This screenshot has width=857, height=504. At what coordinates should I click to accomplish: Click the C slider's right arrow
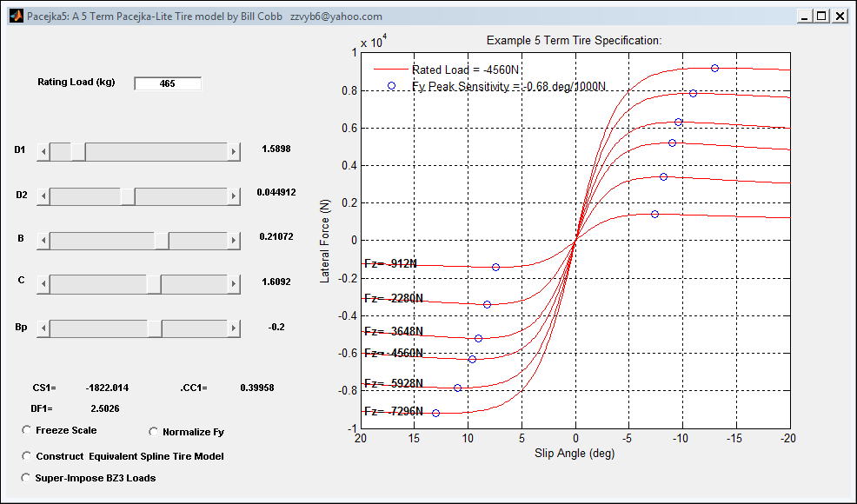pyautogui.click(x=234, y=283)
